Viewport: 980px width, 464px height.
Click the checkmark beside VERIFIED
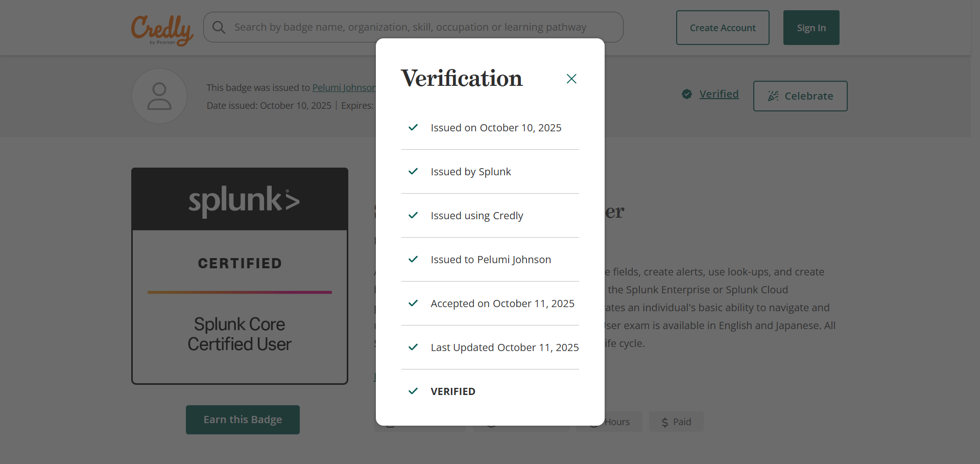[x=413, y=391]
